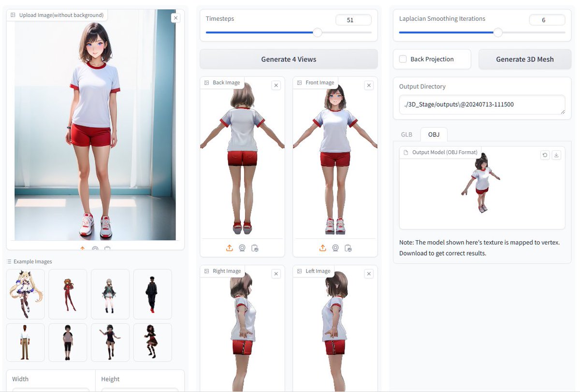Click clipboard paste icon under Back Image
Image resolution: width=580 pixels, height=392 pixels.
tap(255, 248)
